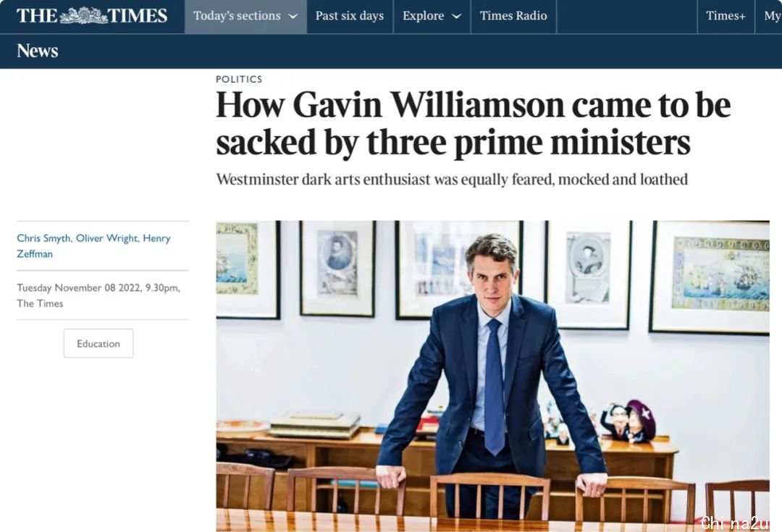Go to Times Radio

[x=513, y=17]
